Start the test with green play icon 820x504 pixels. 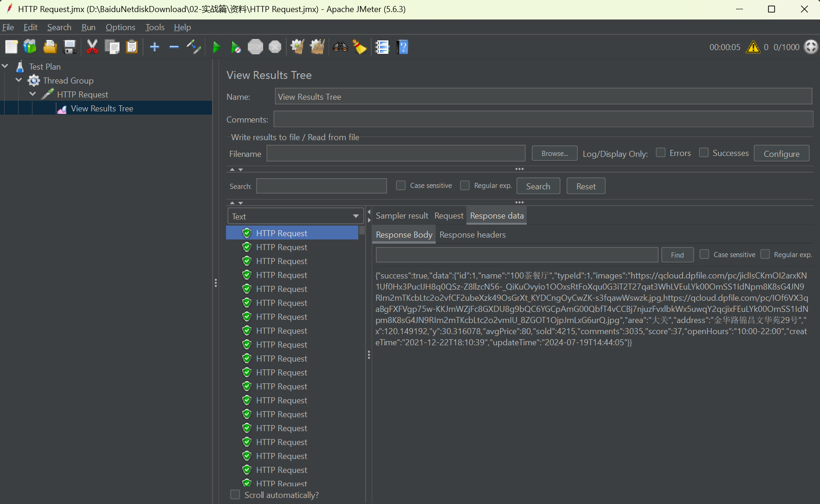click(x=216, y=47)
